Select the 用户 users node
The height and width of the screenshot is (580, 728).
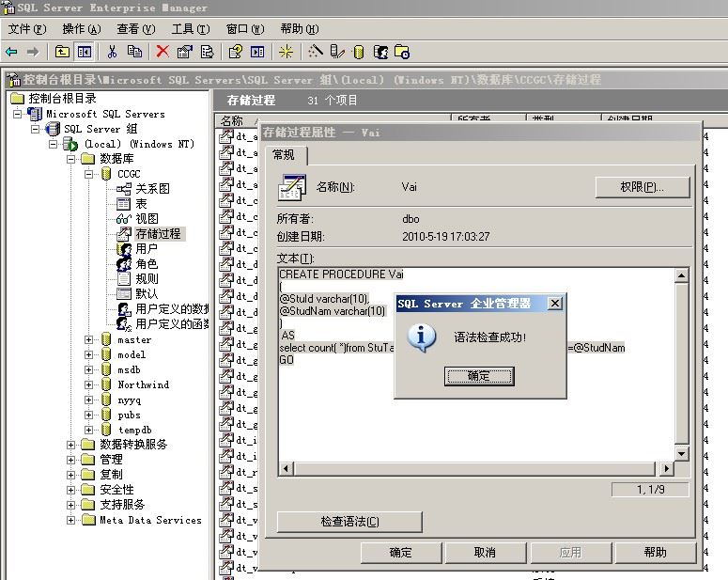[x=147, y=248]
